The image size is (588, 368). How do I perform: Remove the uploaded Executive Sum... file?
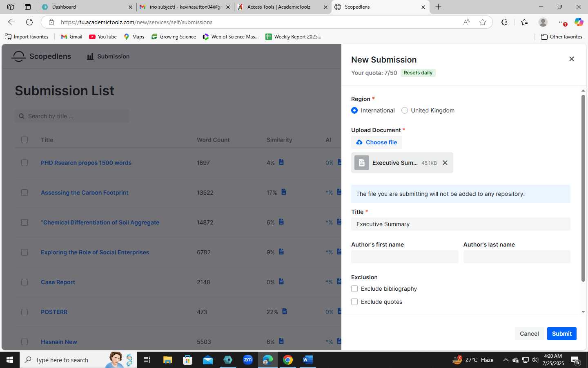click(445, 163)
